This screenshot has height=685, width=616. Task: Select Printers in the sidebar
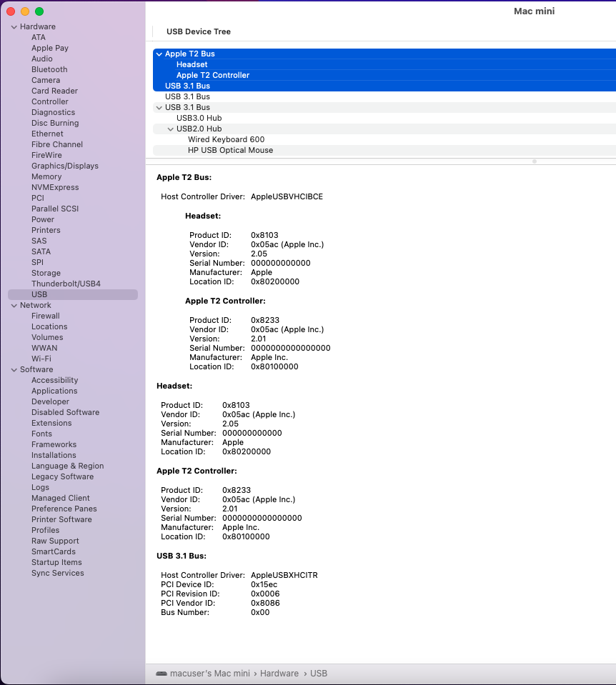[x=46, y=230]
